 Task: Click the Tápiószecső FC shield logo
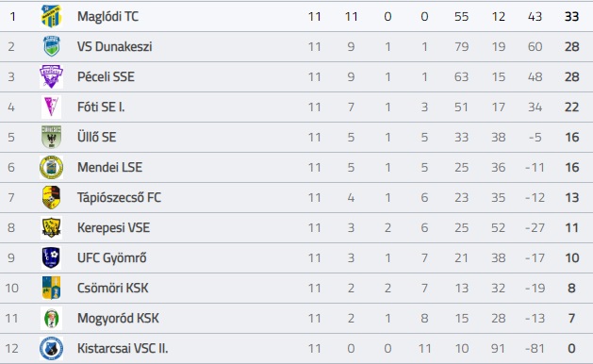tap(51, 197)
